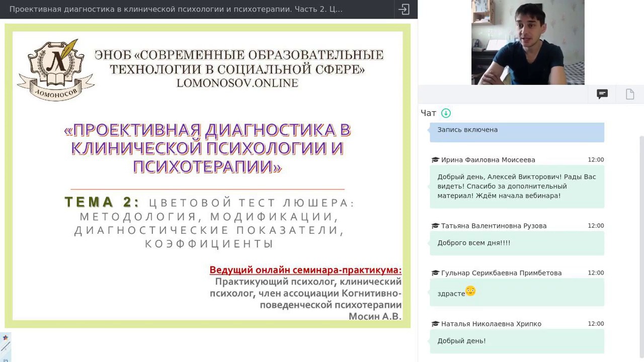
Task: Click the Чат panel heading
Action: [x=429, y=113]
